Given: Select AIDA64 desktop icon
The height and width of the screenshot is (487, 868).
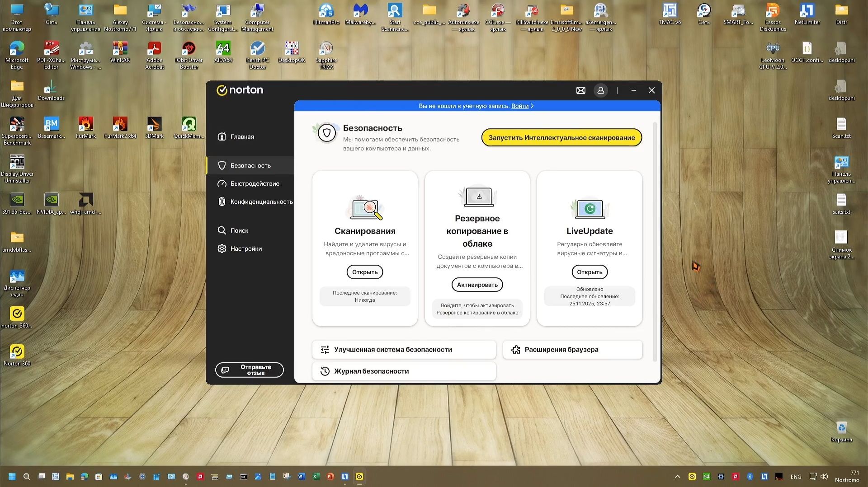Looking at the screenshot, I should 223,52.
